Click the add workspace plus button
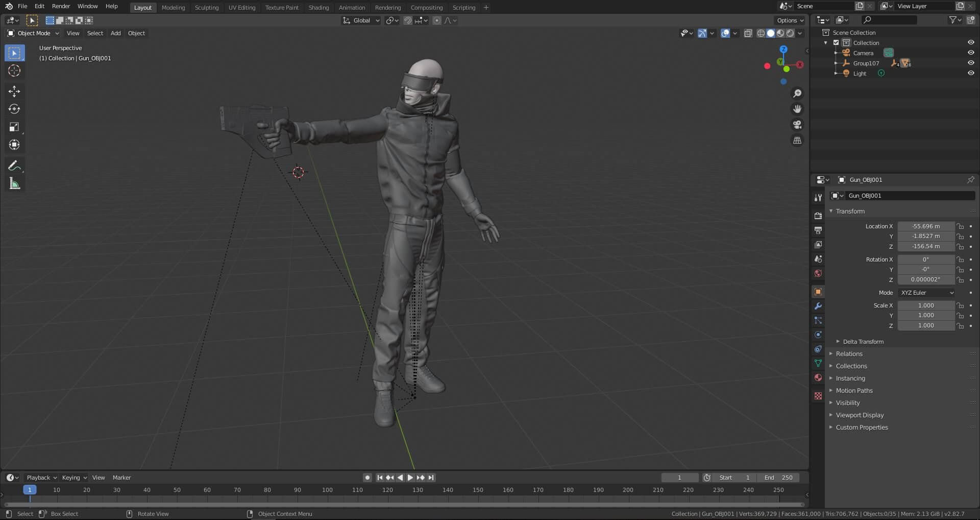The image size is (980, 520). 486,7
